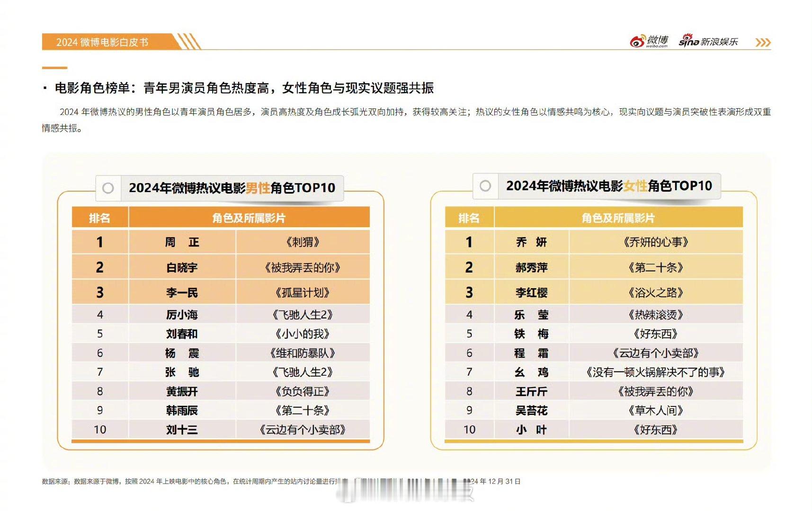Select the name 乐莹
This screenshot has width=812, height=511.
(x=531, y=315)
